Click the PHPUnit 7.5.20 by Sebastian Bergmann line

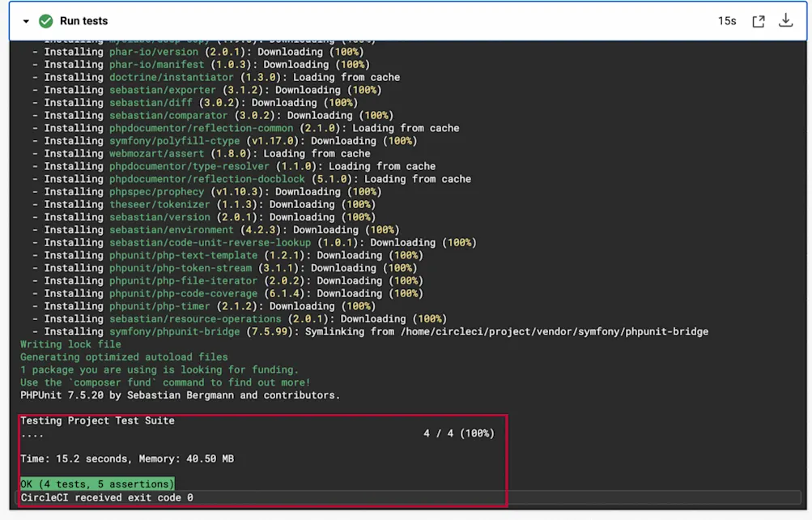coord(181,395)
